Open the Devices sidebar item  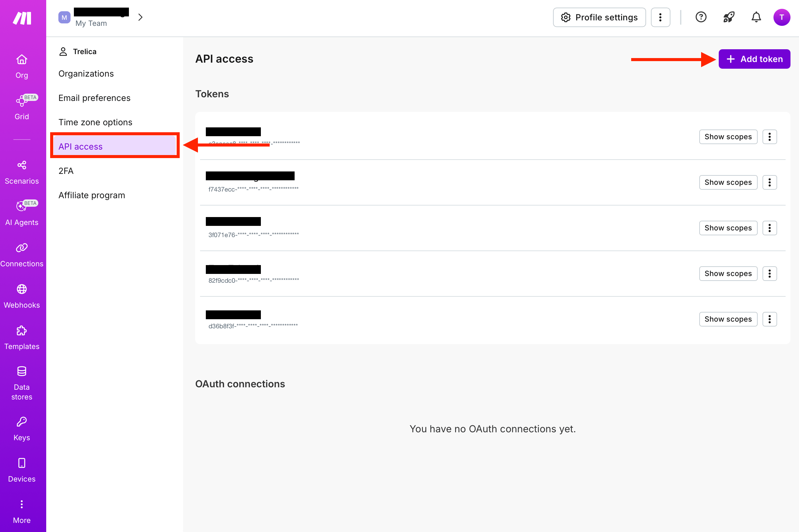[x=22, y=470]
